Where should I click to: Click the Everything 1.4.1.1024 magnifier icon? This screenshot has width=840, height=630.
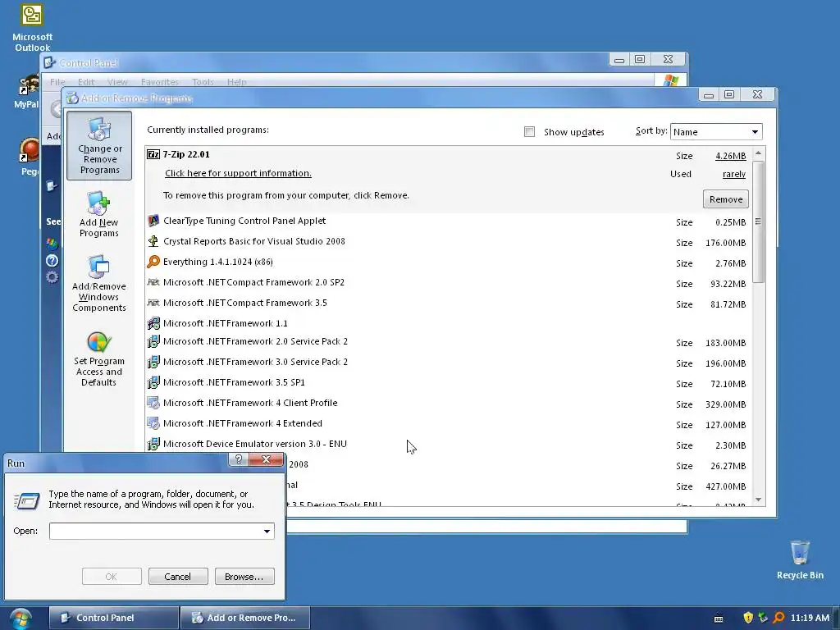tap(153, 262)
